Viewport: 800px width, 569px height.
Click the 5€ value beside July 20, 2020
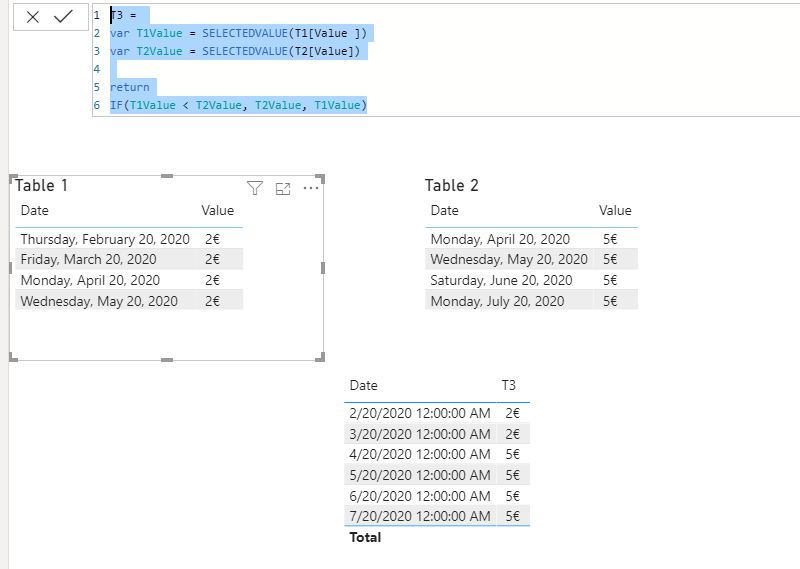click(610, 301)
